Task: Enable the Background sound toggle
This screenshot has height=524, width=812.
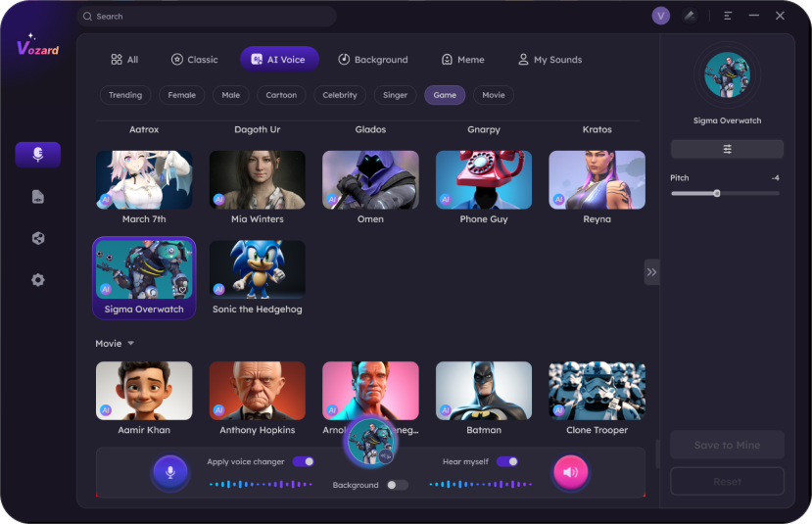Action: pos(397,485)
